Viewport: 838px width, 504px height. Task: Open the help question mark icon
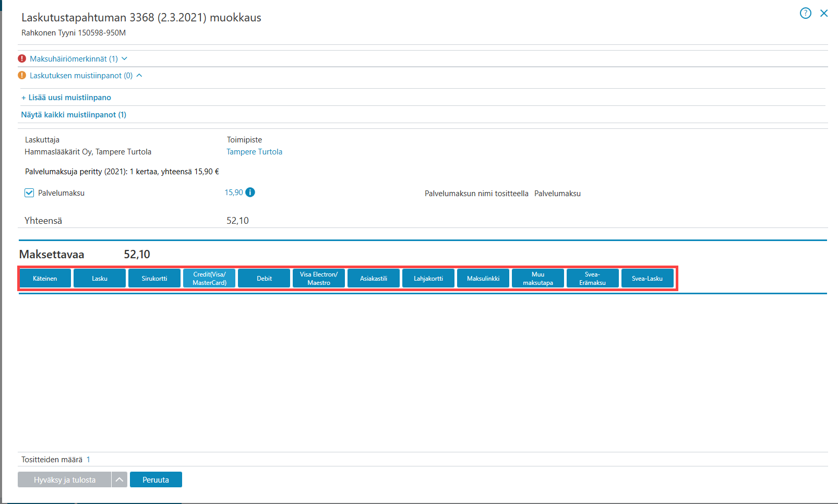click(x=806, y=13)
